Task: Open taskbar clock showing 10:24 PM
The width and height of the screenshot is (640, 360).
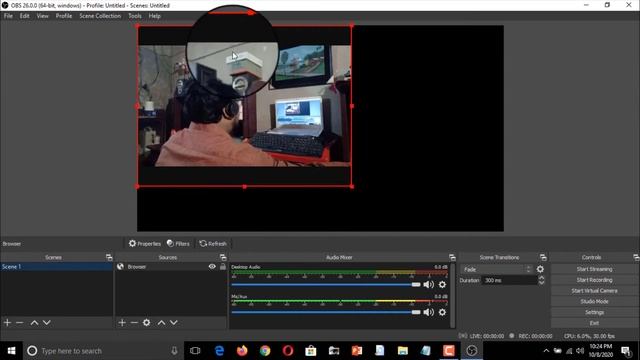Action: pyautogui.click(x=601, y=351)
